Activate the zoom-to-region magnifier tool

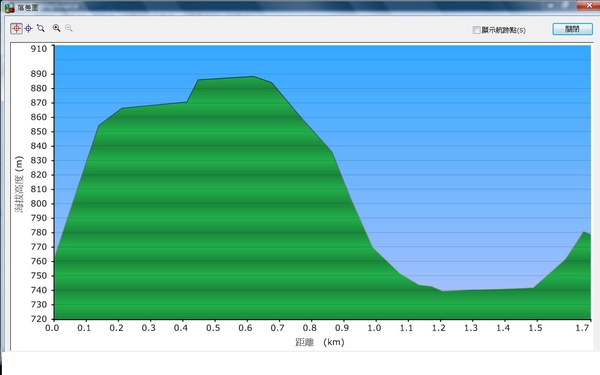(41, 28)
